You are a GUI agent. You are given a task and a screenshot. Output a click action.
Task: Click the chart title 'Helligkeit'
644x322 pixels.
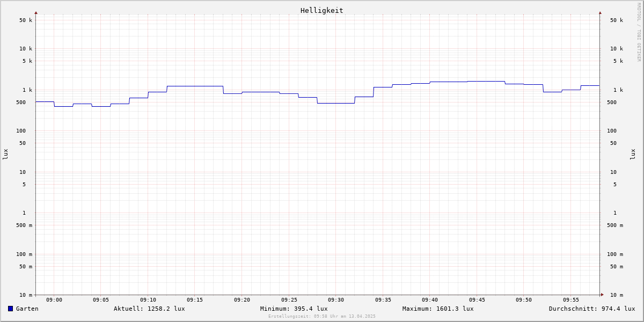click(x=322, y=10)
